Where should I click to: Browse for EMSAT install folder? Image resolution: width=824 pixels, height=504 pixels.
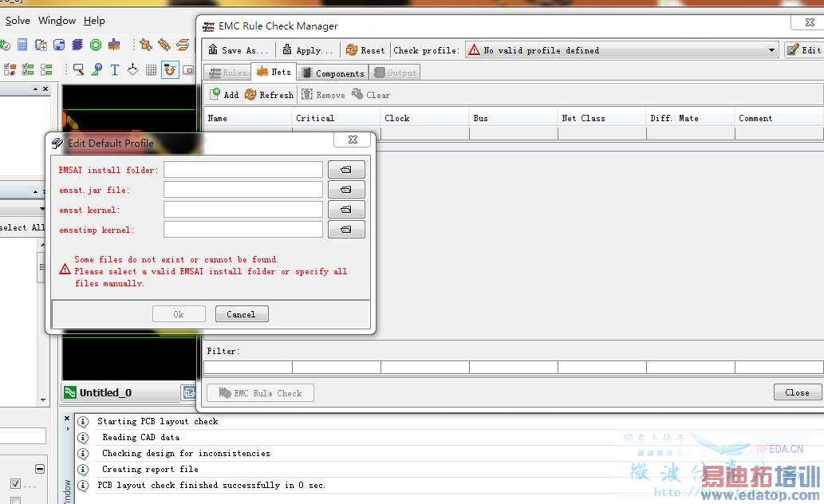[x=345, y=170]
